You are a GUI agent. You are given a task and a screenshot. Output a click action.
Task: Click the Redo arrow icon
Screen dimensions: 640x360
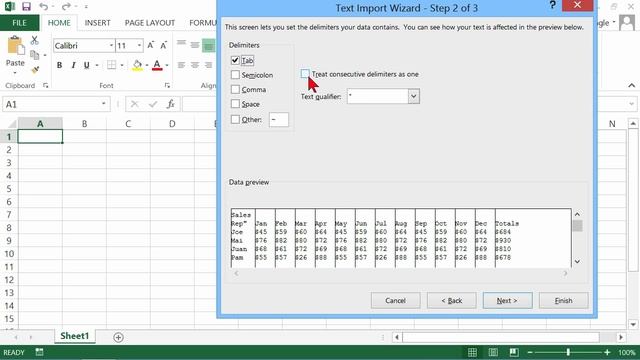coord(66,7)
